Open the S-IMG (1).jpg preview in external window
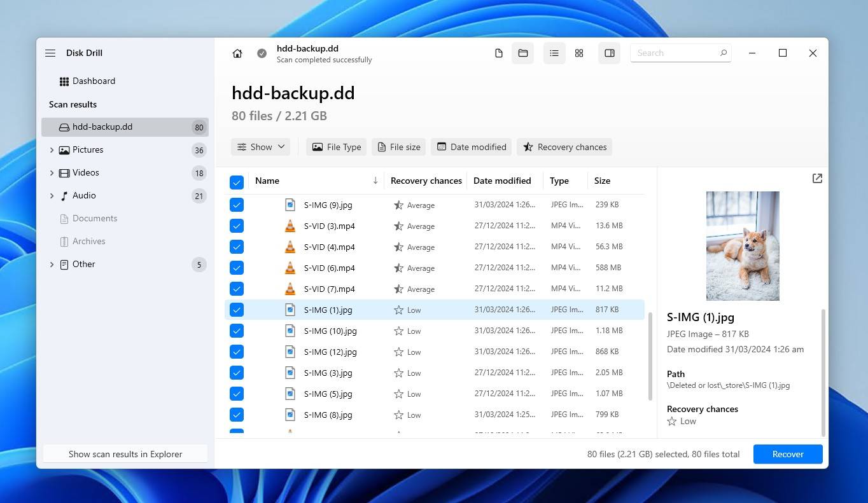The height and width of the screenshot is (503, 868). pos(817,179)
